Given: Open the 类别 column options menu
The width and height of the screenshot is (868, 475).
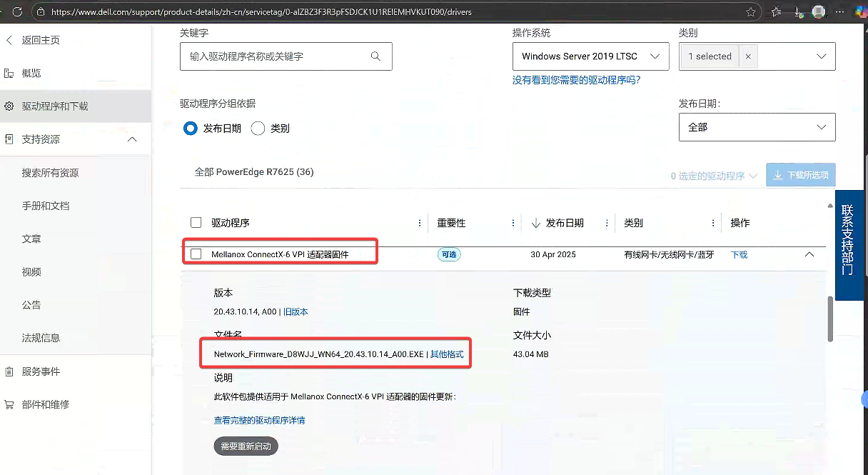Looking at the screenshot, I should [x=713, y=223].
